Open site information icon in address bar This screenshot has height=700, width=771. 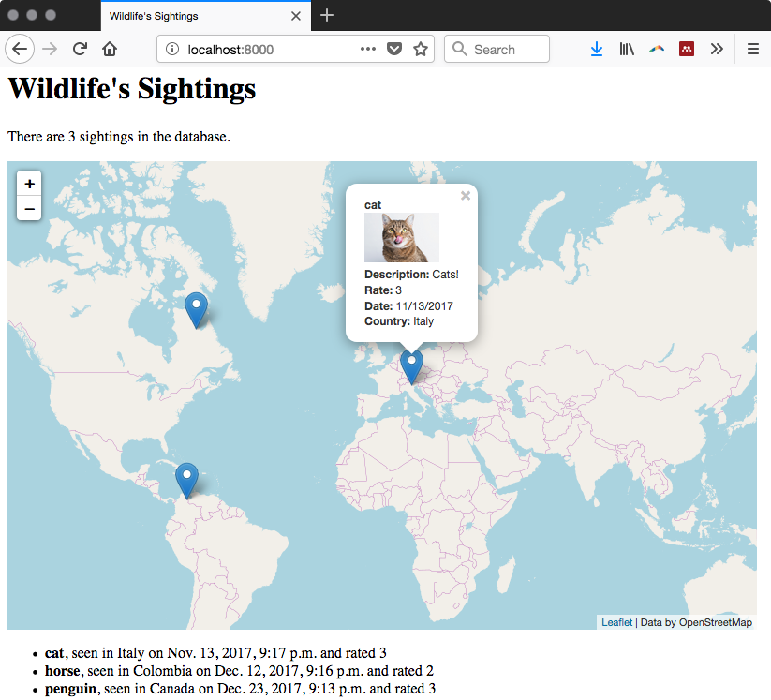pos(172,49)
